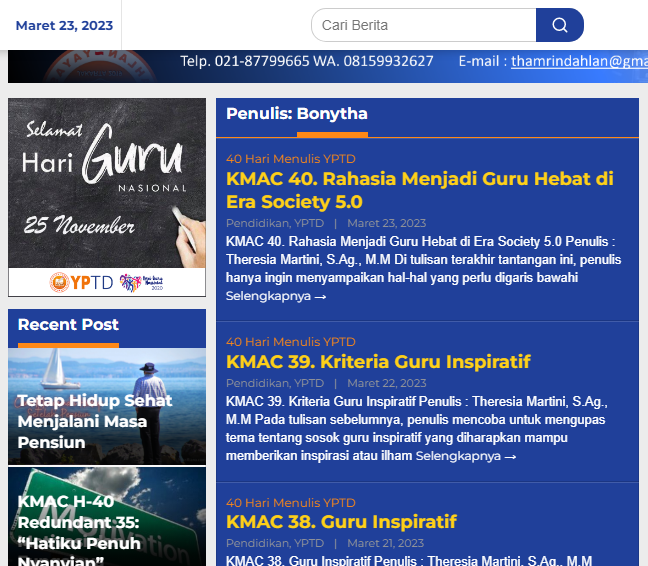Open the Tetap Hidup Sehat recent post
The width and height of the screenshot is (648, 566).
95,421
